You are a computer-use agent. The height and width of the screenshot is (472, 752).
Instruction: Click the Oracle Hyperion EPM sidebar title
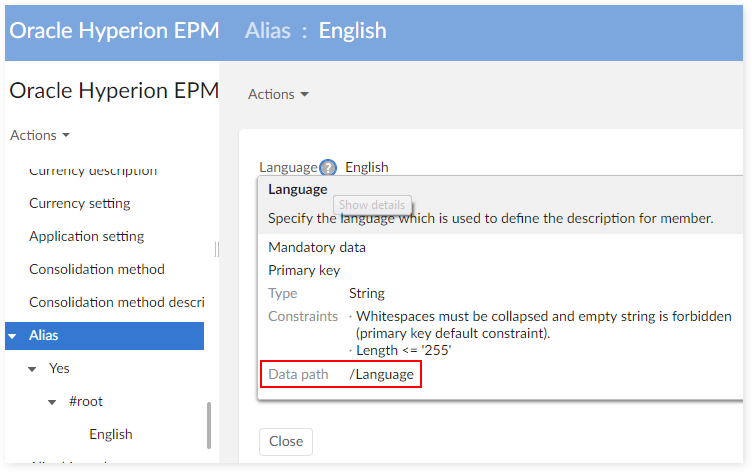pos(114,91)
